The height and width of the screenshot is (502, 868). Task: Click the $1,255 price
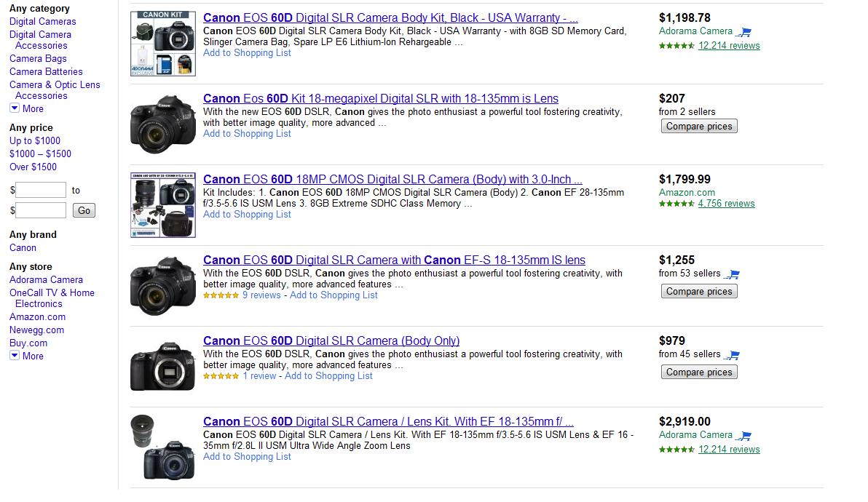pyautogui.click(x=676, y=260)
